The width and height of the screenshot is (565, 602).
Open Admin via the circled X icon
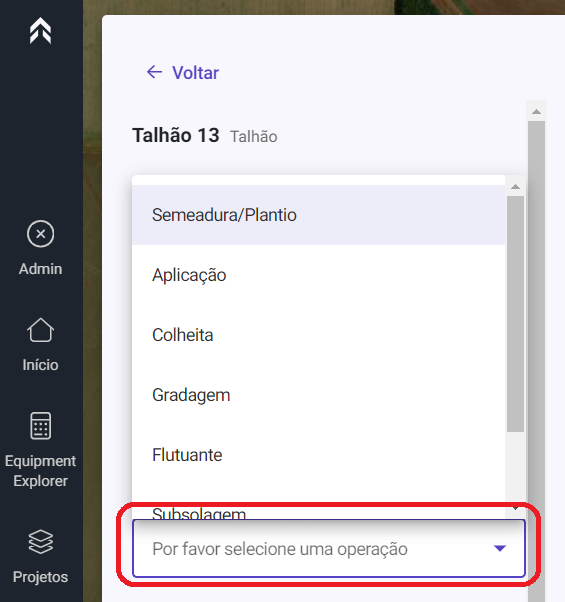click(40, 234)
